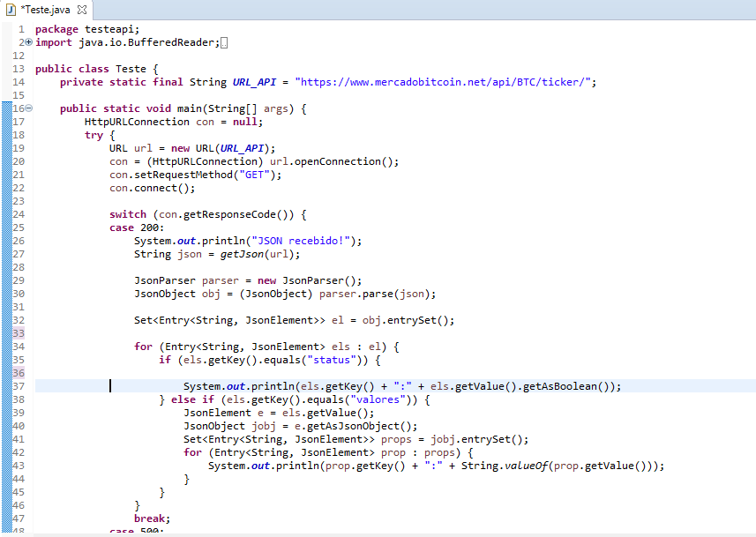Click the "valores" string on line 38

tap(378, 399)
